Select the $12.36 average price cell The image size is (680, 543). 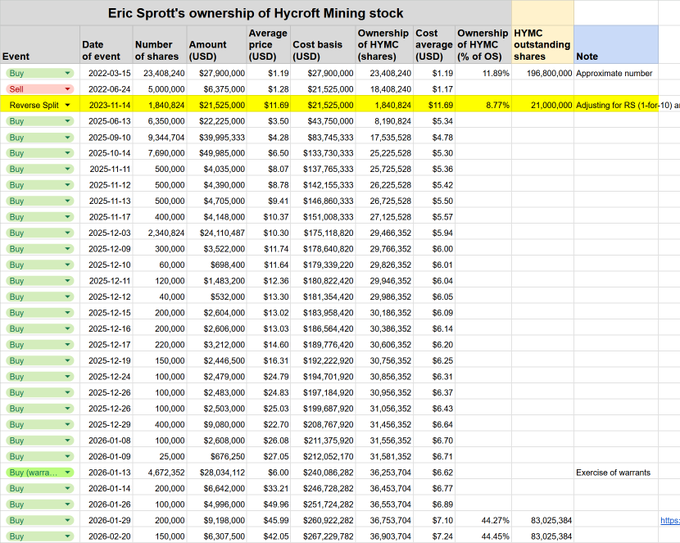coord(268,281)
